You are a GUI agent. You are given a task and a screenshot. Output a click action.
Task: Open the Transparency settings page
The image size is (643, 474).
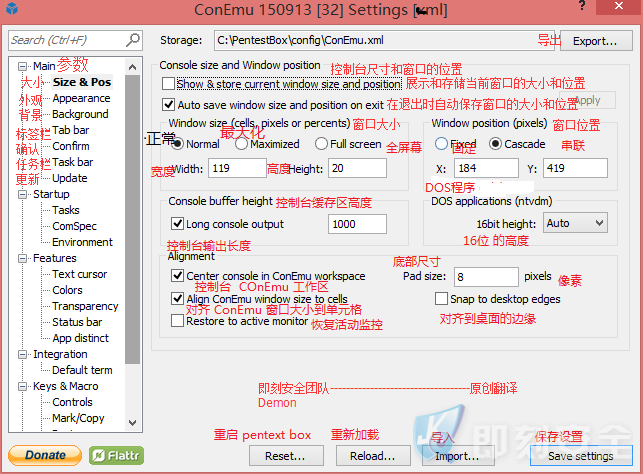(85, 306)
